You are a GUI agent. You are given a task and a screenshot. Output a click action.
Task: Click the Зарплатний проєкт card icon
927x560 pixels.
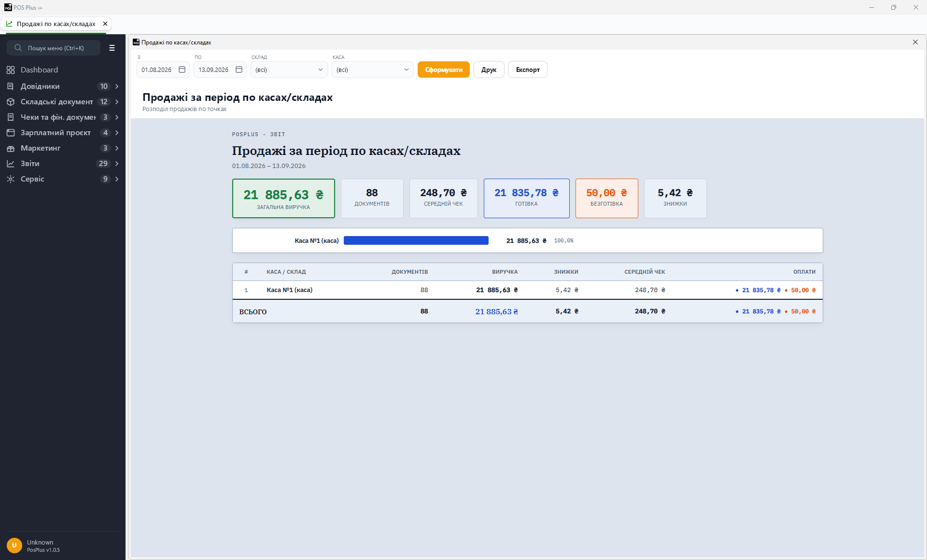(11, 133)
